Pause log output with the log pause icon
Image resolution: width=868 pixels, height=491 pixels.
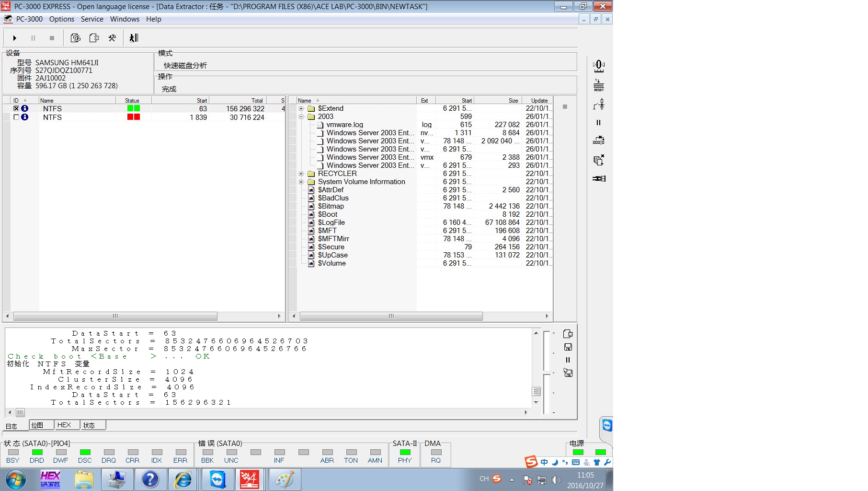click(568, 360)
